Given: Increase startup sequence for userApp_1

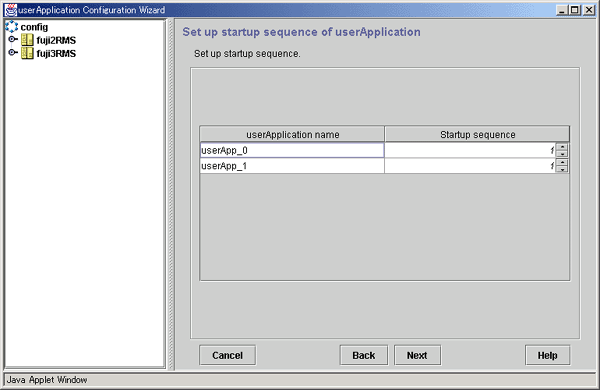Looking at the screenshot, I should point(562,162).
